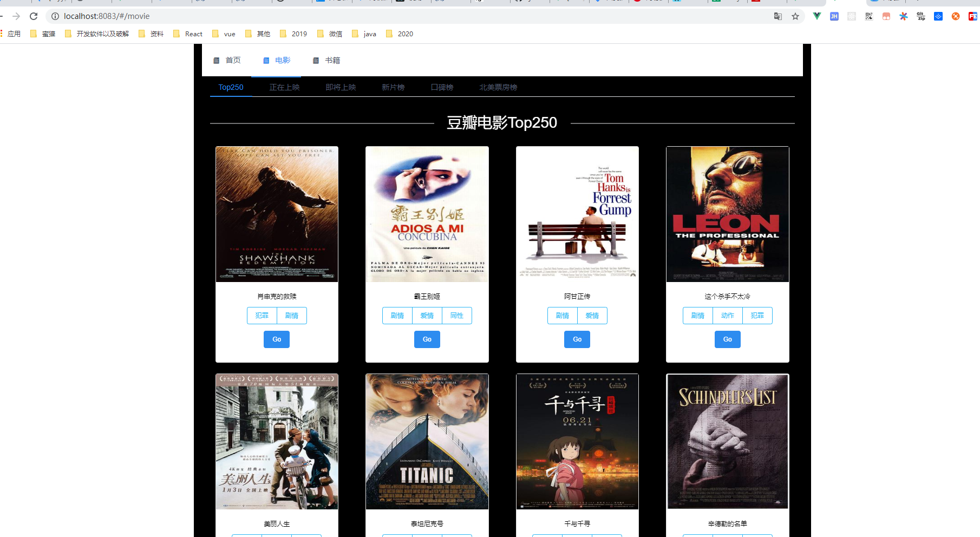Select the 电影 menu item

277,61
